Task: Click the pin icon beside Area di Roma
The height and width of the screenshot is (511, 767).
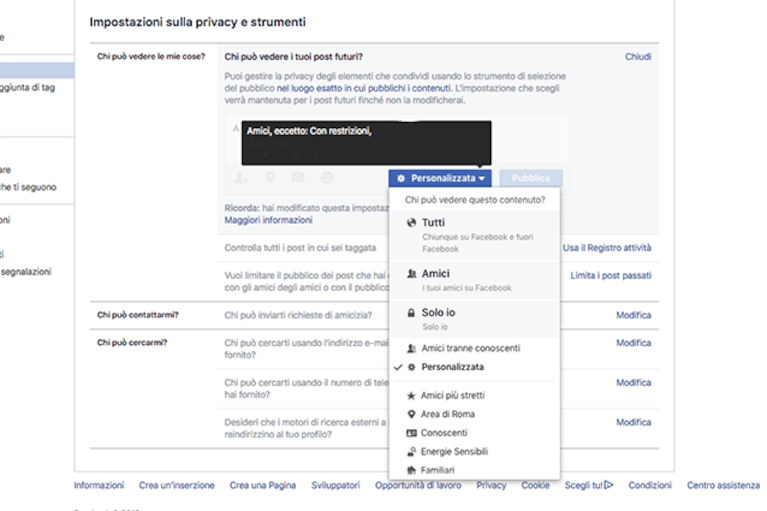Action: pyautogui.click(x=411, y=414)
